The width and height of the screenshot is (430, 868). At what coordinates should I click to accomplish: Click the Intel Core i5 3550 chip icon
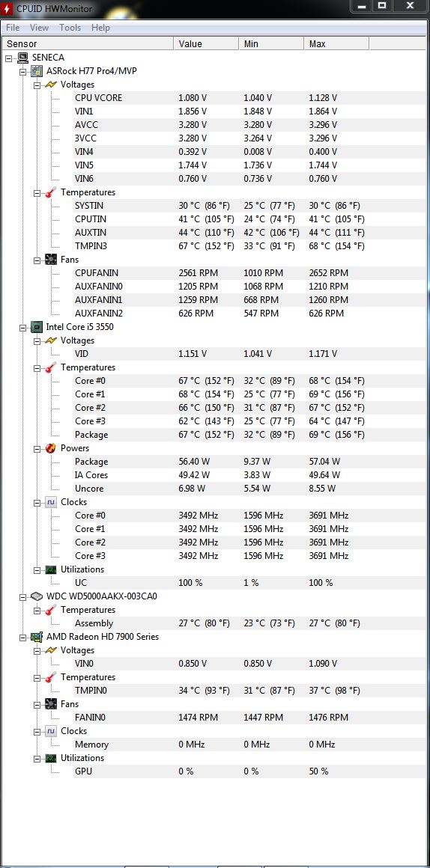coord(37,327)
